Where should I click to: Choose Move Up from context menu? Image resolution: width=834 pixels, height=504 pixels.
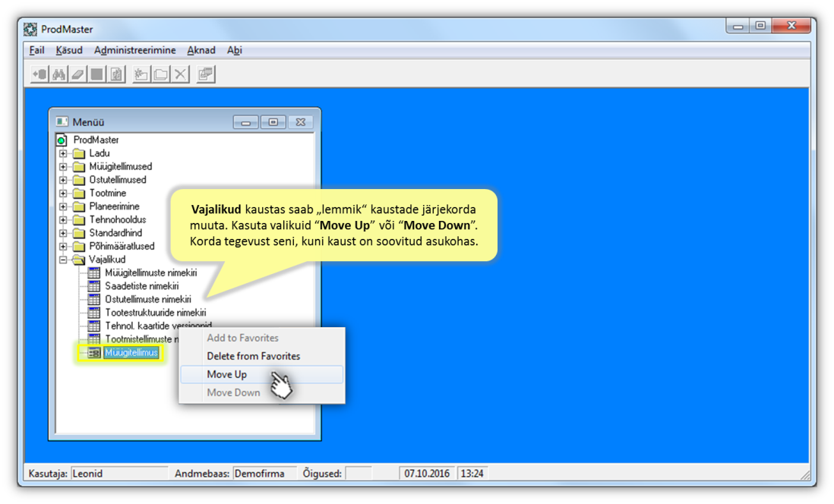(226, 374)
